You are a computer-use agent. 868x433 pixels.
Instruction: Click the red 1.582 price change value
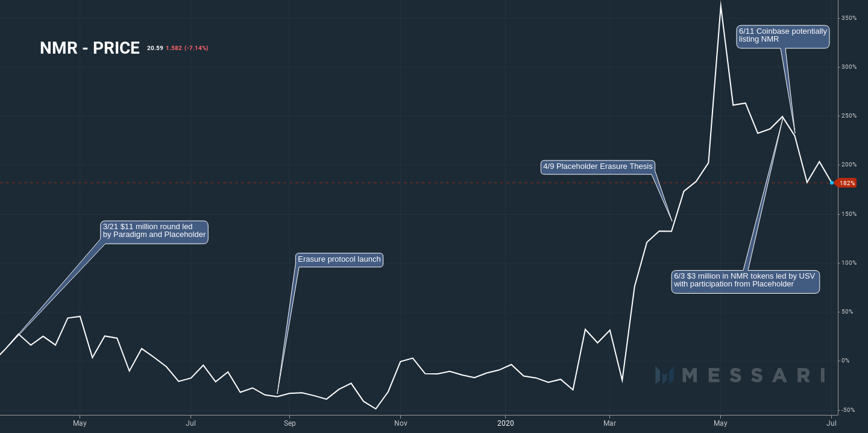(x=174, y=48)
